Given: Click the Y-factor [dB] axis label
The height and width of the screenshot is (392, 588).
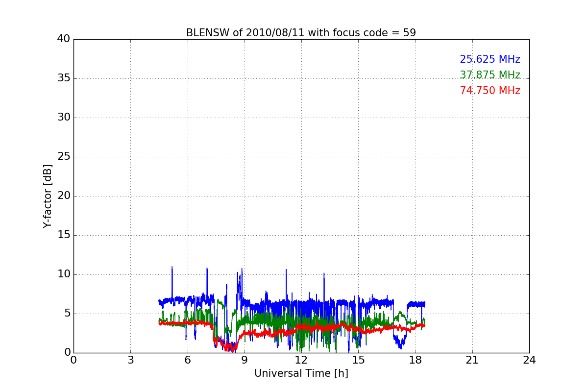Looking at the screenshot, I should (47, 196).
